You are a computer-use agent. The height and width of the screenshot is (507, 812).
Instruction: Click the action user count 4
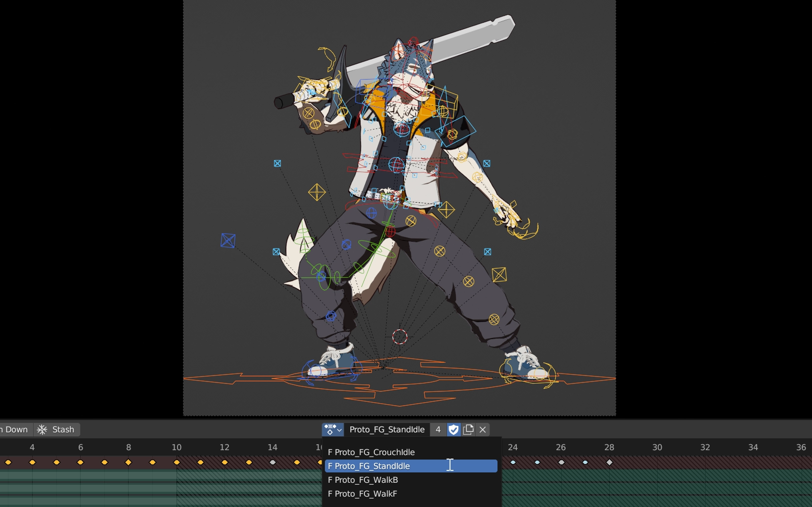[x=438, y=429]
